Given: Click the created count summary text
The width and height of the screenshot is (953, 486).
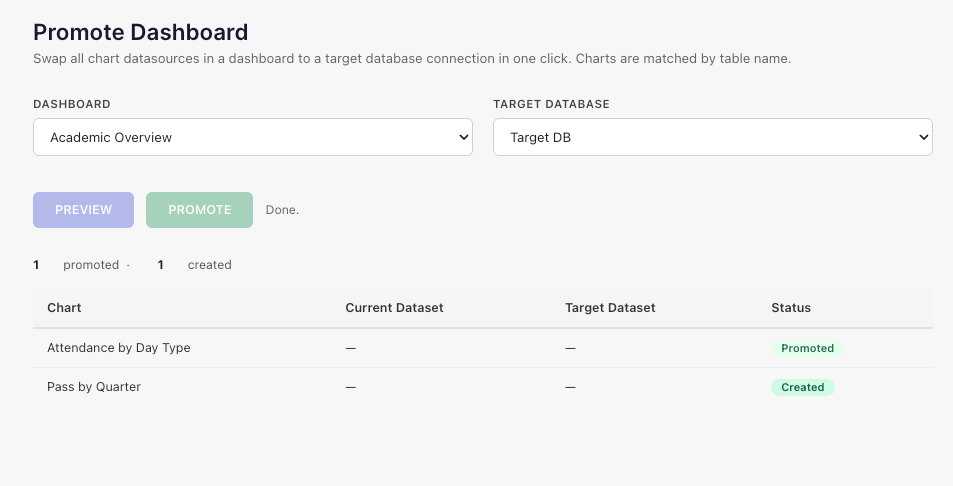Looking at the screenshot, I should click(194, 265).
